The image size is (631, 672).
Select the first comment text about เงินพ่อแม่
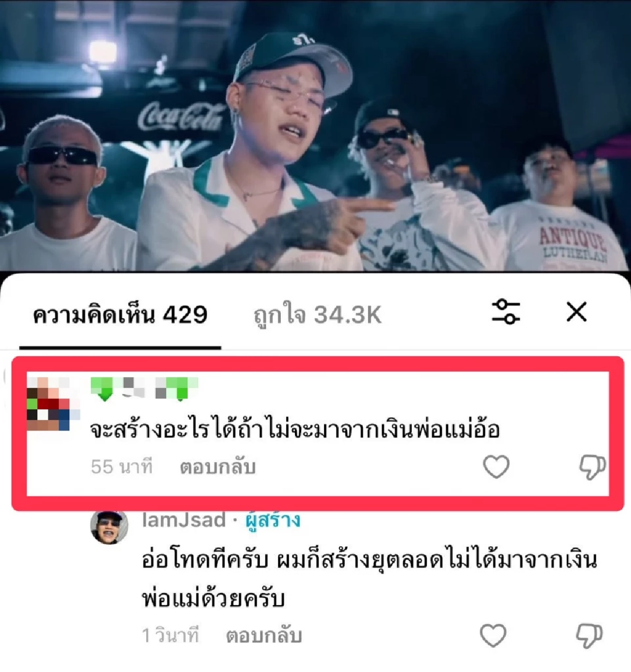tap(295, 430)
